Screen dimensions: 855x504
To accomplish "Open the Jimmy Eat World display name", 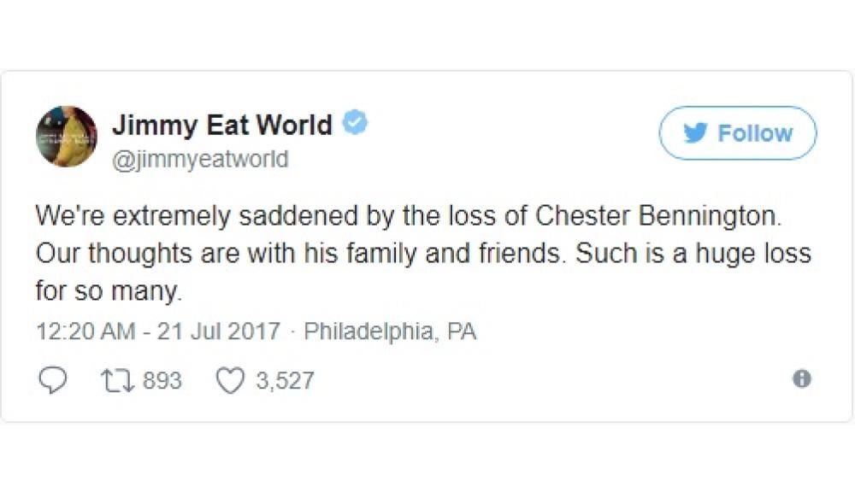I will click(x=221, y=125).
